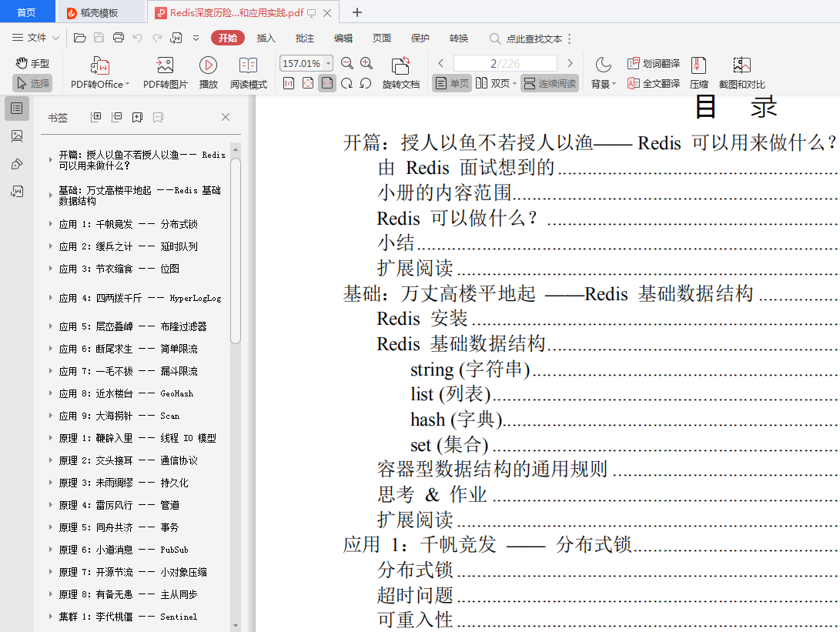This screenshot has width=840, height=632.
Task: Expand all bookmarks icon
Action: point(96,117)
